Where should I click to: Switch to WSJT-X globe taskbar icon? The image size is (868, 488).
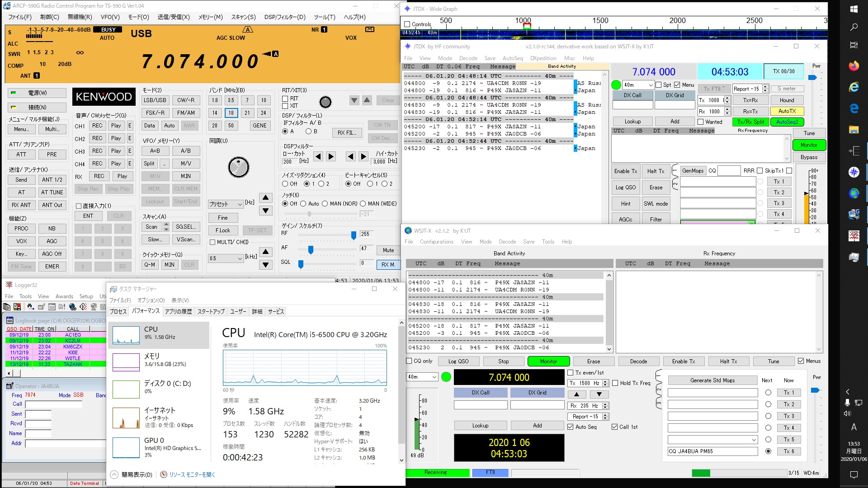click(854, 193)
